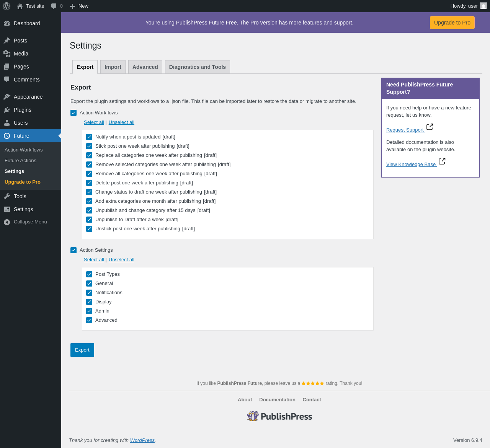Click the Posts pushpin icon
Image resolution: width=490 pixels, height=448 pixels.
[x=7, y=41]
